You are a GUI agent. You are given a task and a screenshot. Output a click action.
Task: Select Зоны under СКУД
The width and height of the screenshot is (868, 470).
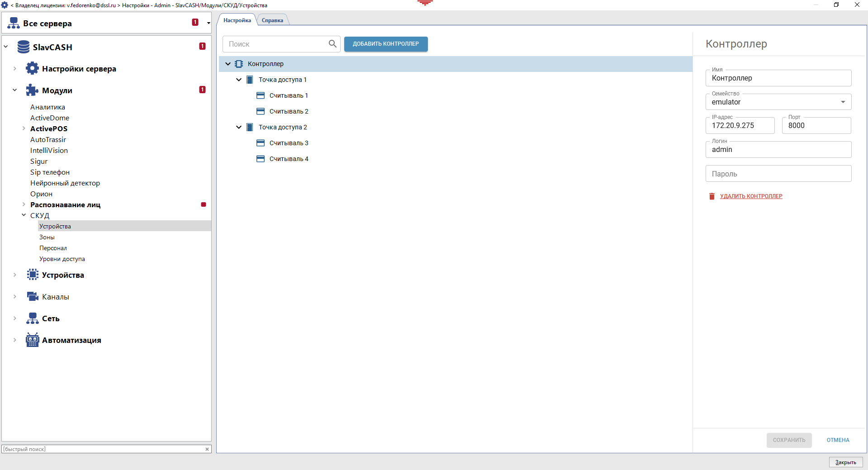tap(47, 237)
